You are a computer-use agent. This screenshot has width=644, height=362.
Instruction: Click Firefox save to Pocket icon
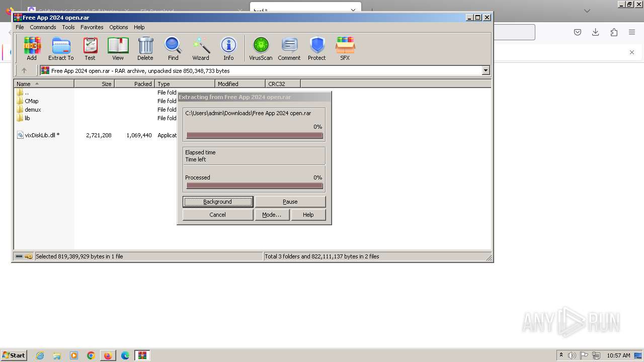point(578,32)
